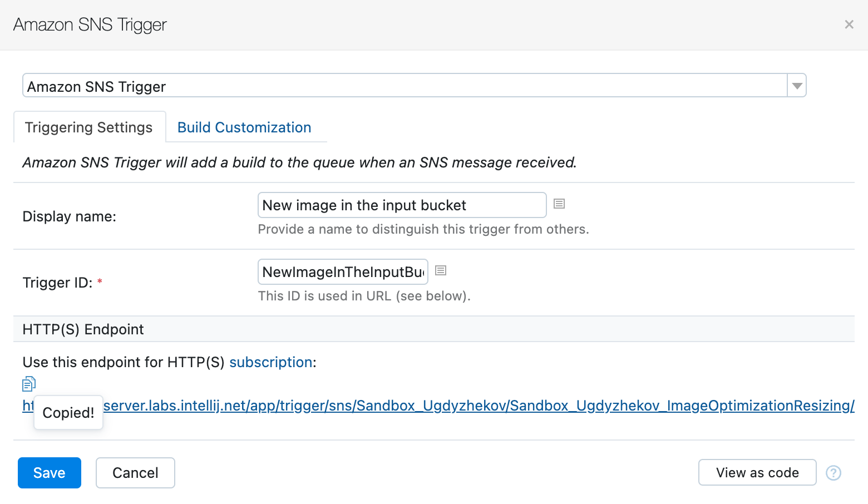
Task: Click the View as code button
Action: coord(757,473)
